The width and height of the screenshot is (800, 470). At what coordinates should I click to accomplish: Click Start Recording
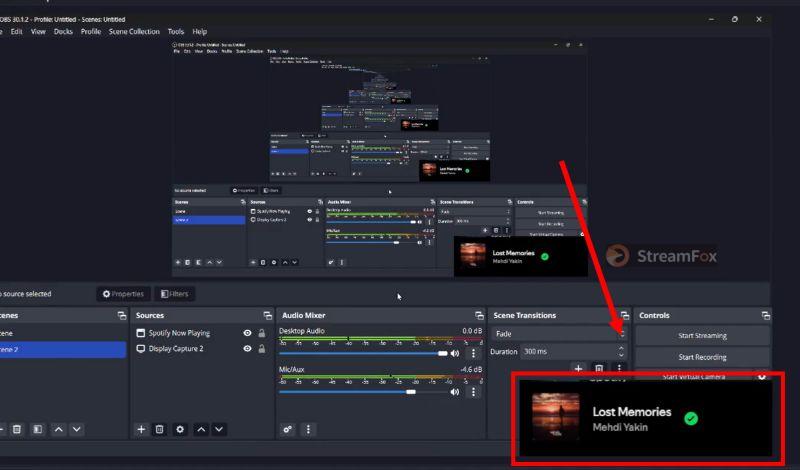(702, 357)
